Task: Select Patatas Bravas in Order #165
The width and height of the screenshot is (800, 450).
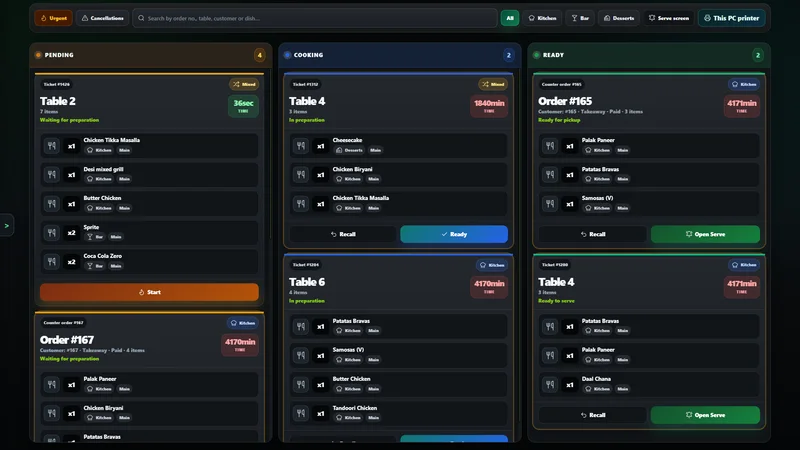Action: 649,174
